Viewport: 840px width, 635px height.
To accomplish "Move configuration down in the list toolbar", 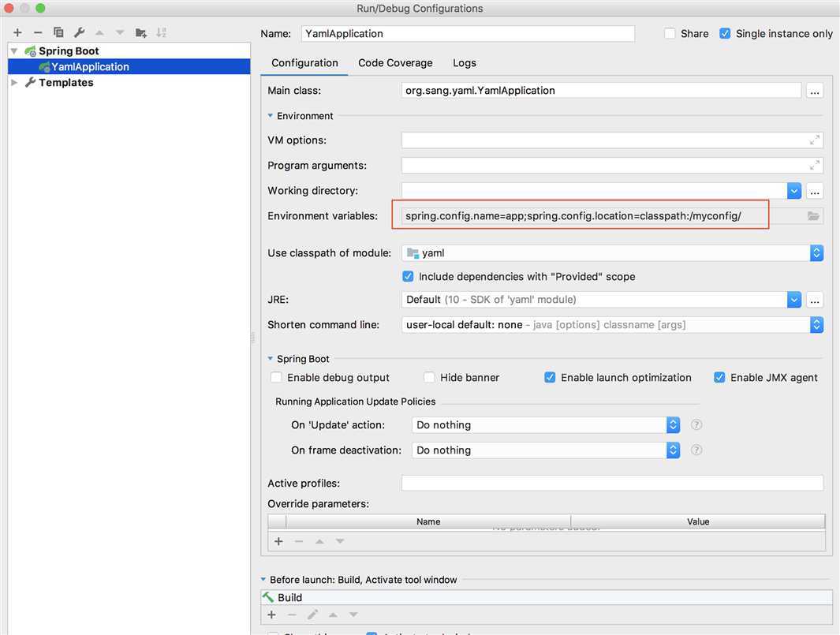I will coord(120,32).
